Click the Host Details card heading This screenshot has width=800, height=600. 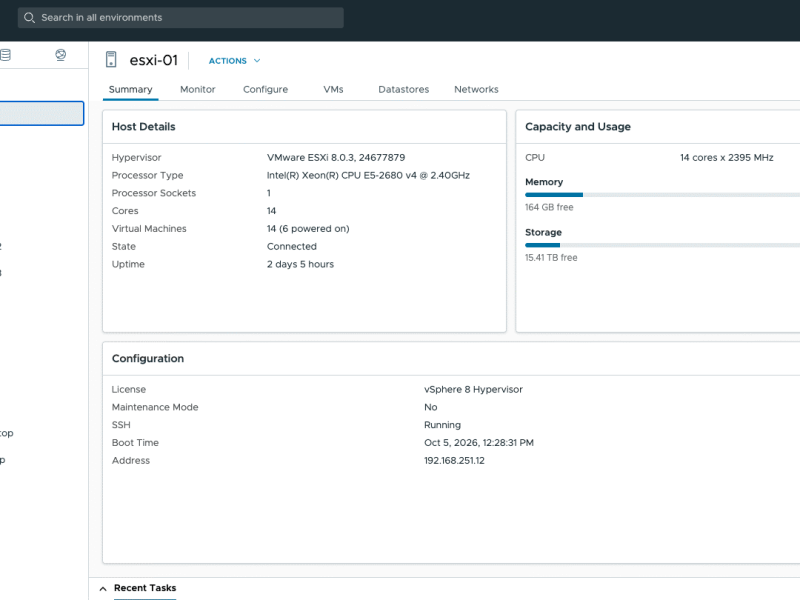[143, 127]
